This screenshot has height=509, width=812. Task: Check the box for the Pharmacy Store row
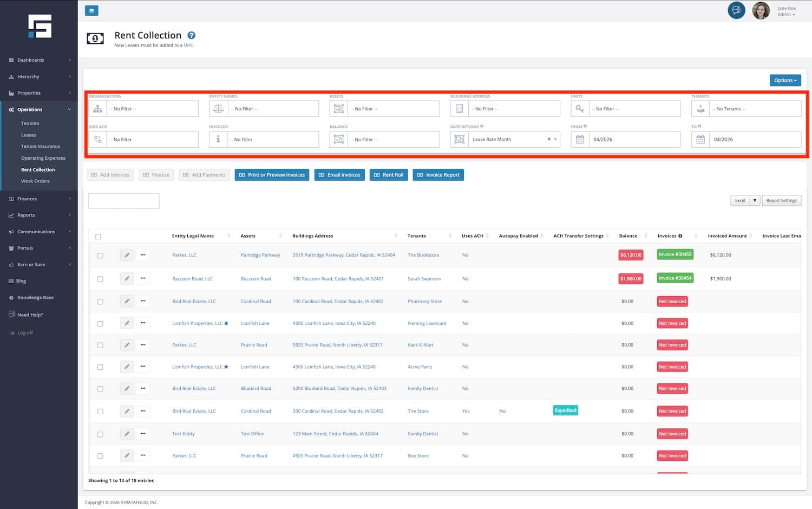[100, 302]
